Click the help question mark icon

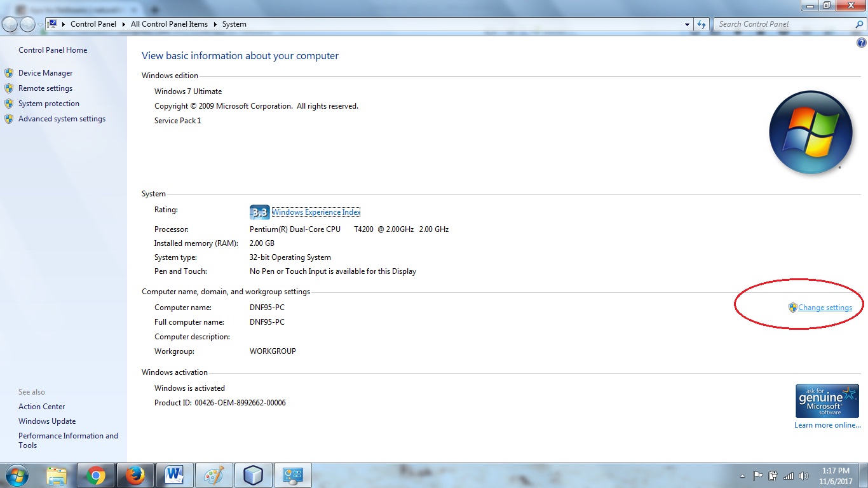(x=862, y=43)
